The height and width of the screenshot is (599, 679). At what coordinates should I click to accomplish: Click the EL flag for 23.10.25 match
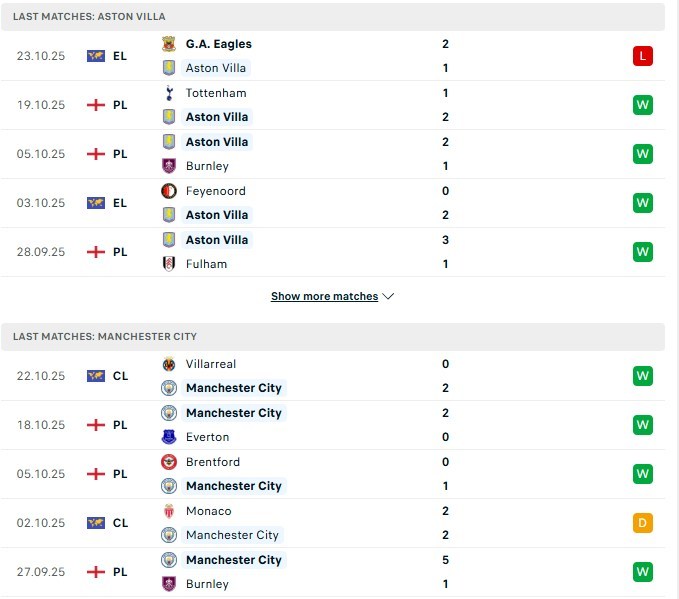[x=96, y=56]
